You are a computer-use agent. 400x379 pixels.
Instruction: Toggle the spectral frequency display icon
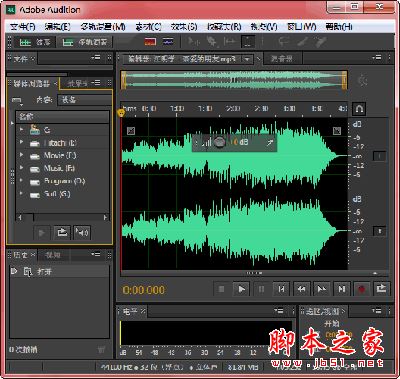pos(150,42)
